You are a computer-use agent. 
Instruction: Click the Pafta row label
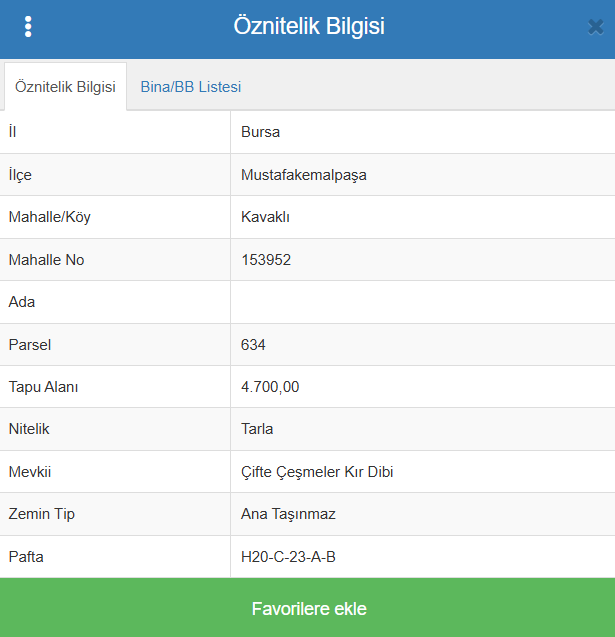(x=26, y=557)
